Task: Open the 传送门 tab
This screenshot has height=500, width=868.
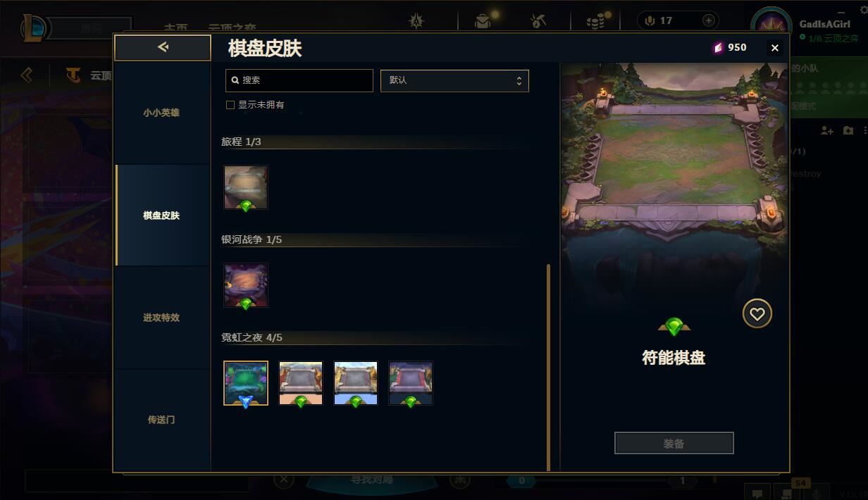Action: (161, 420)
